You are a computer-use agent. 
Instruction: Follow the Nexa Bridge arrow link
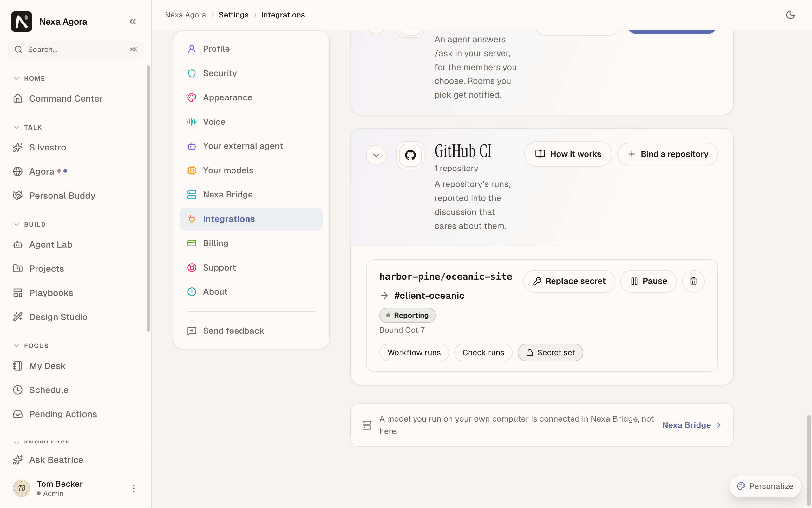pyautogui.click(x=691, y=425)
